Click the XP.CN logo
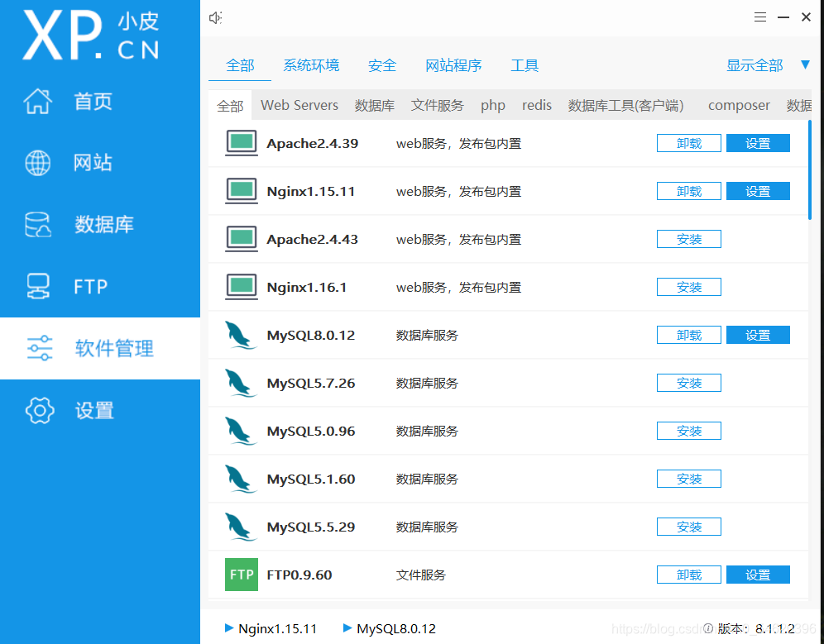 91,36
